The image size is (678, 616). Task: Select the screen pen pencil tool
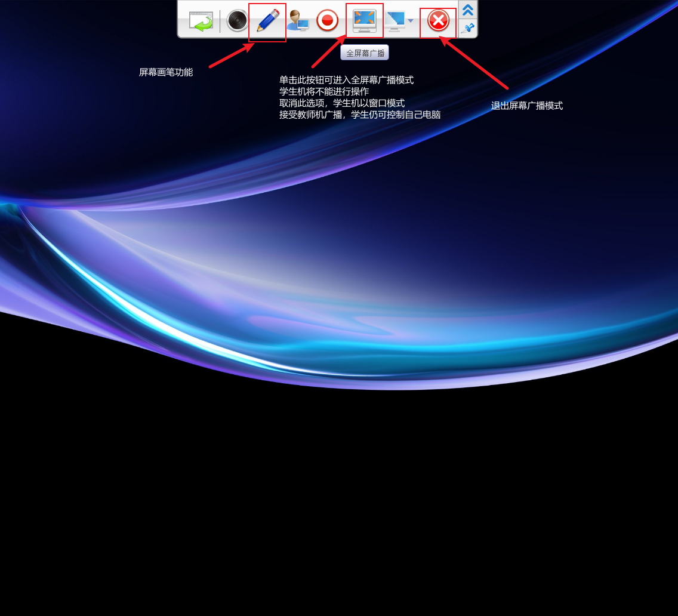tap(268, 21)
